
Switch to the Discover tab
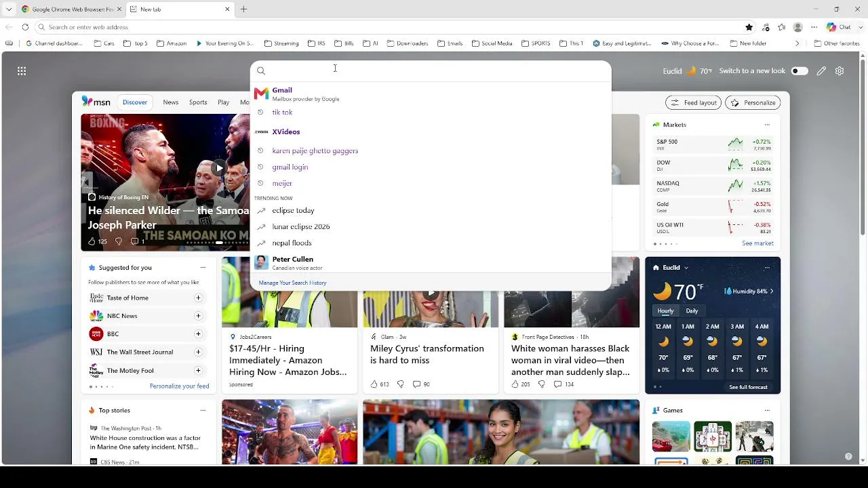point(135,102)
